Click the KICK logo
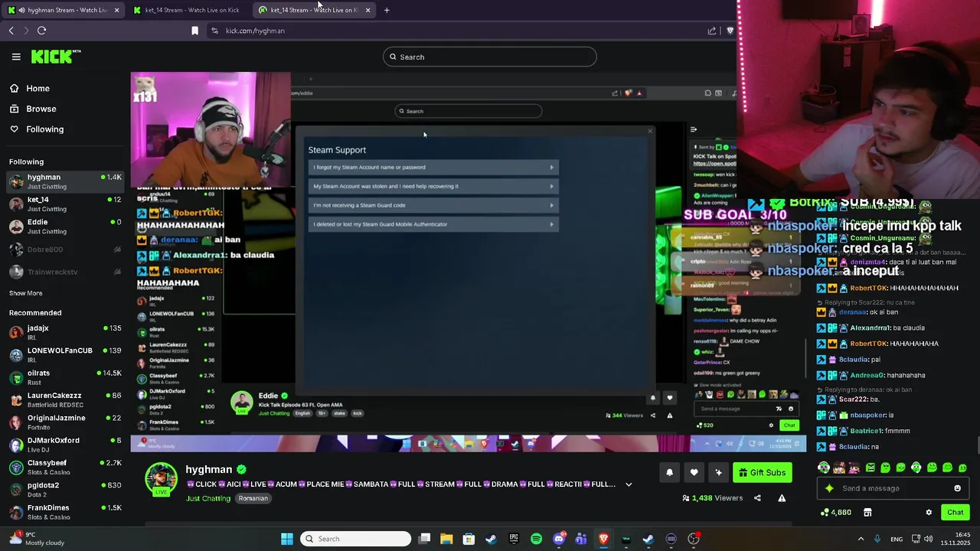The image size is (980, 551). 56,57
